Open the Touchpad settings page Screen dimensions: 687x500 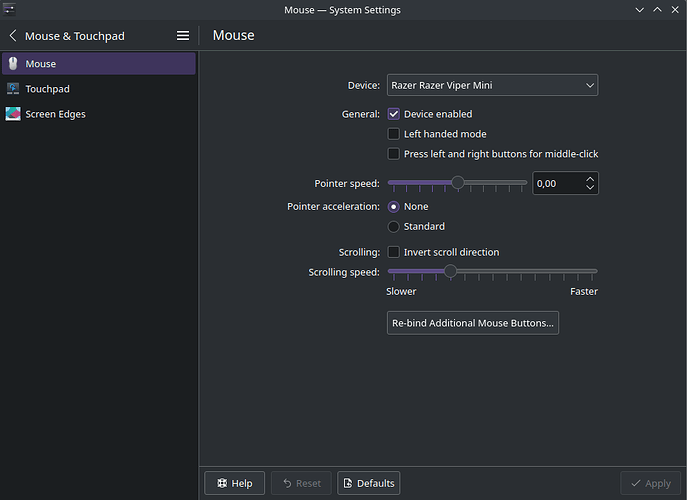[x=99, y=89]
